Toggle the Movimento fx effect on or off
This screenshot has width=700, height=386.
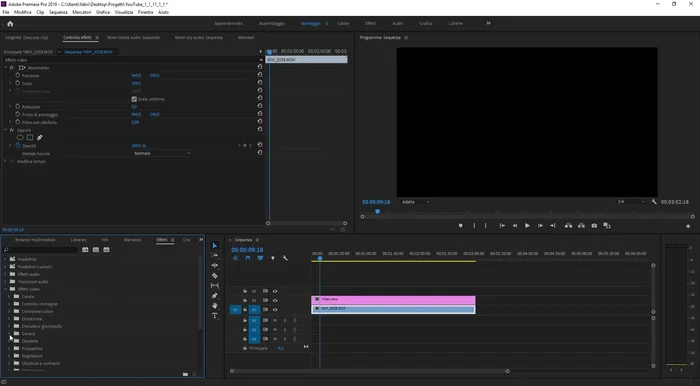point(12,68)
